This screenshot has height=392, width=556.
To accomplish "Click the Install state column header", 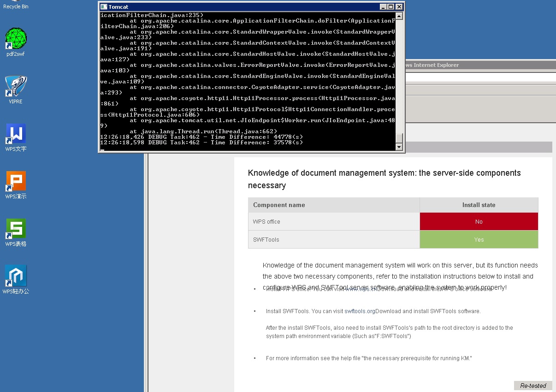I will pos(479,205).
